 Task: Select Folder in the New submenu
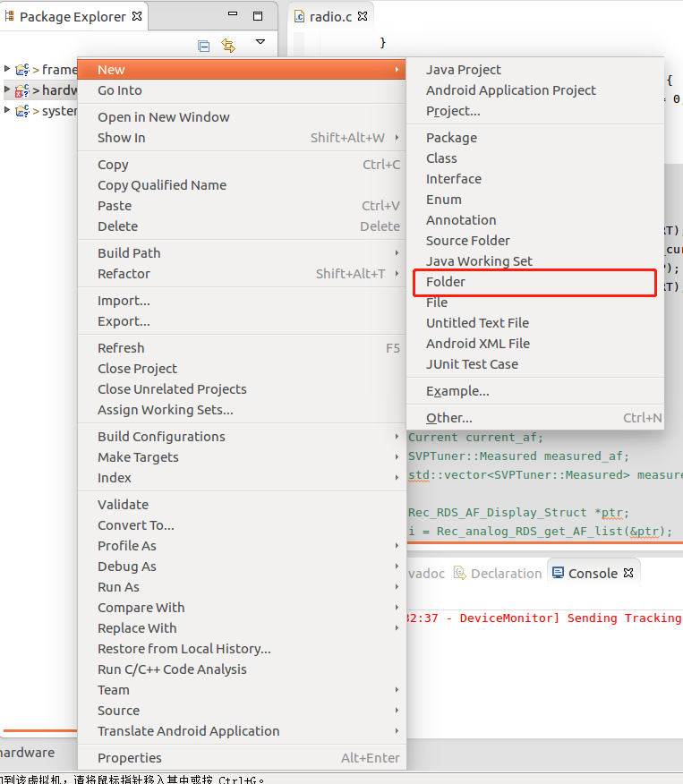point(535,282)
